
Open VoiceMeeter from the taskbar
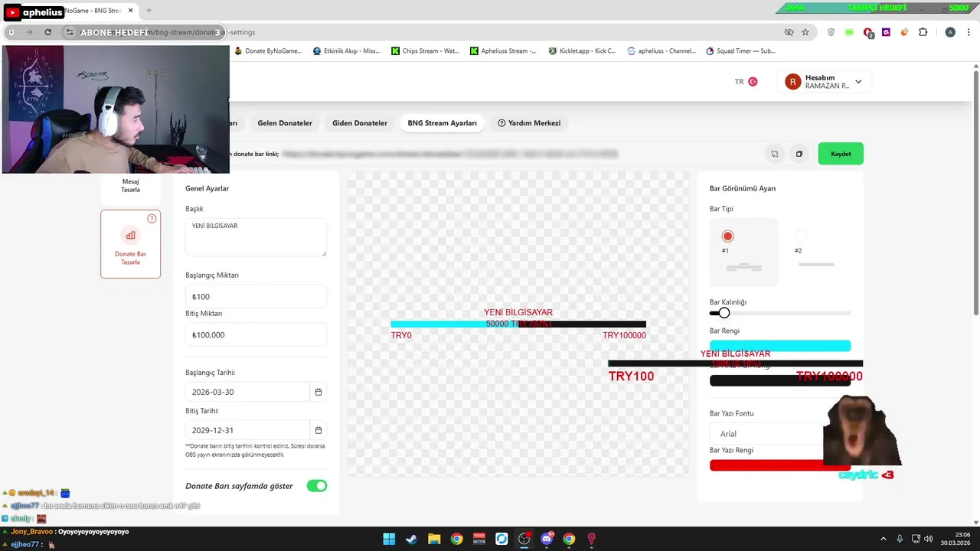point(479,539)
